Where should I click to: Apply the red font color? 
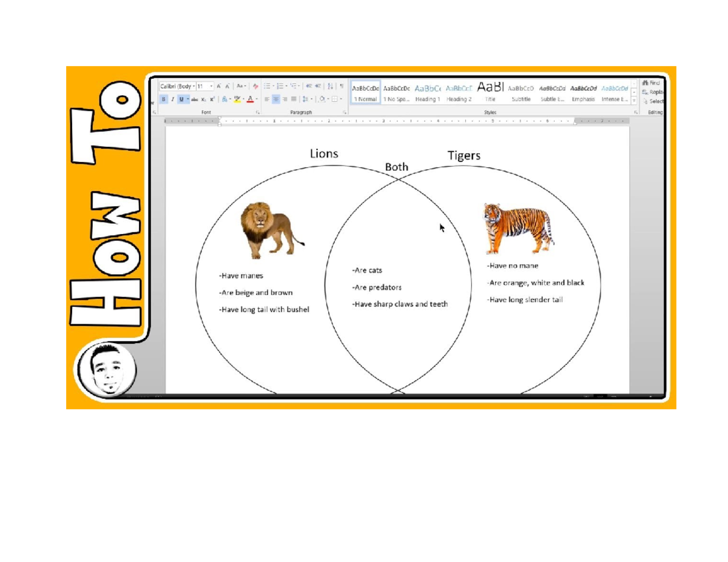(250, 99)
